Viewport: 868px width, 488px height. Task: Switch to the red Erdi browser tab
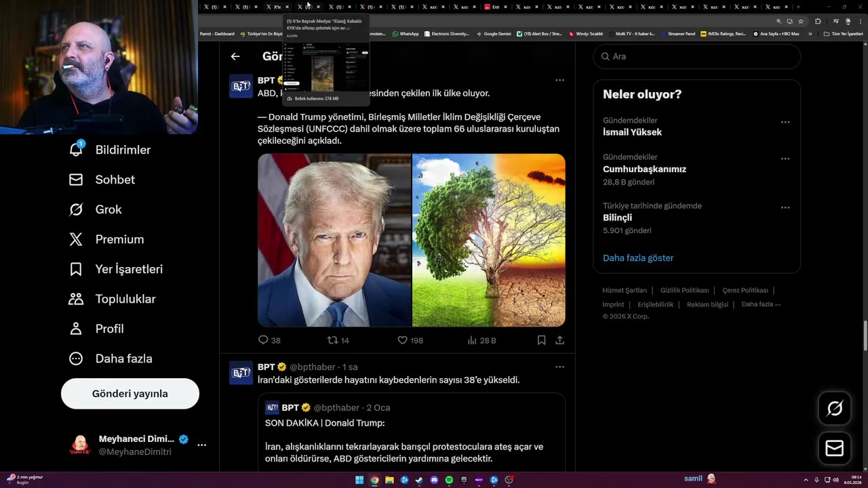point(494,7)
